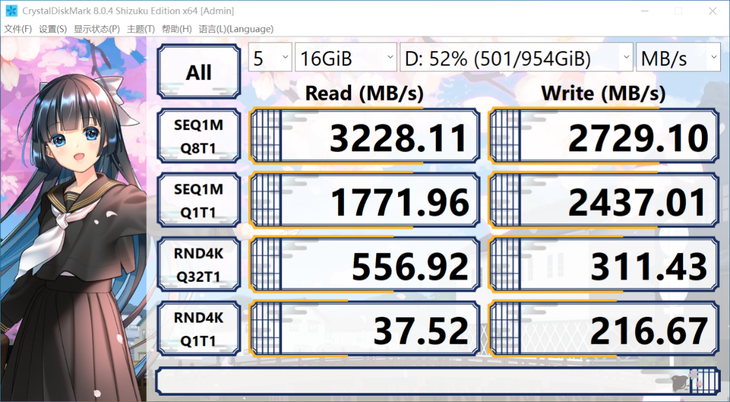Start the RND4K Q1T1 test
730x402 pixels.
pyautogui.click(x=199, y=329)
